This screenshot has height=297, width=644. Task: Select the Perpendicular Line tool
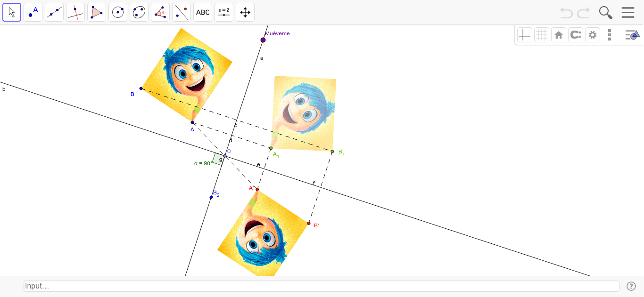75,12
